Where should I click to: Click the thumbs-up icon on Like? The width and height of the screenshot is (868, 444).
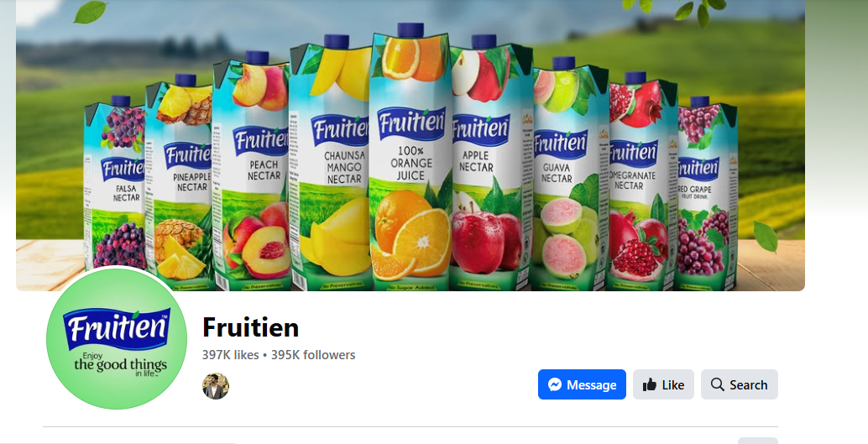[650, 384]
